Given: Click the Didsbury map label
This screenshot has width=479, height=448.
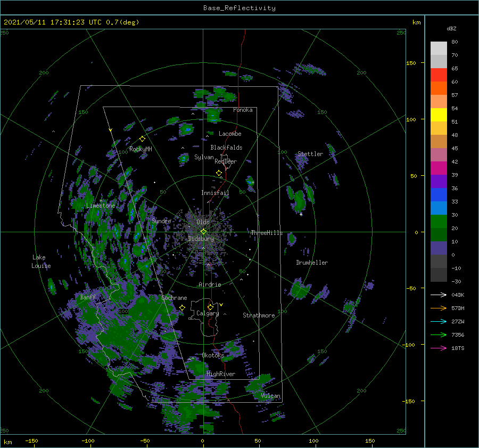Looking at the screenshot, I should pyautogui.click(x=201, y=239).
